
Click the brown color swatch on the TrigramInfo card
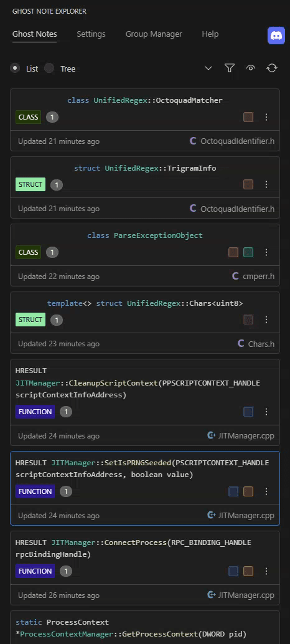[x=248, y=184]
